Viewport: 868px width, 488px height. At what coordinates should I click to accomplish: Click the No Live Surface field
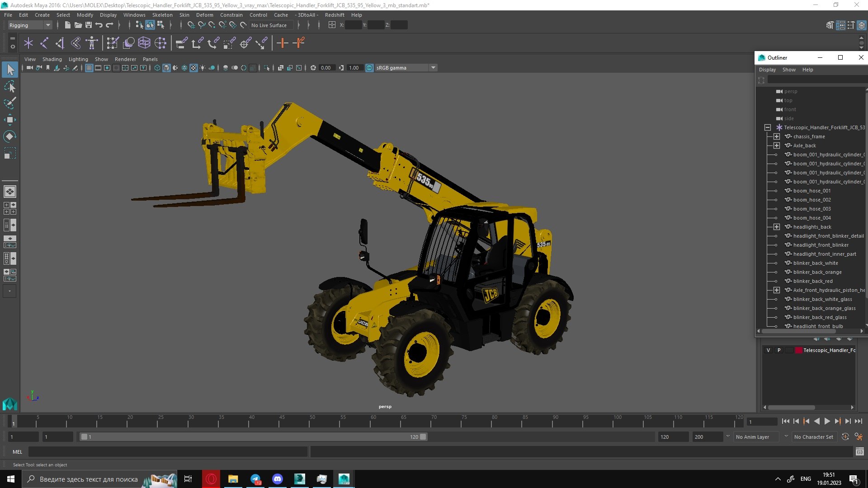[271, 25]
